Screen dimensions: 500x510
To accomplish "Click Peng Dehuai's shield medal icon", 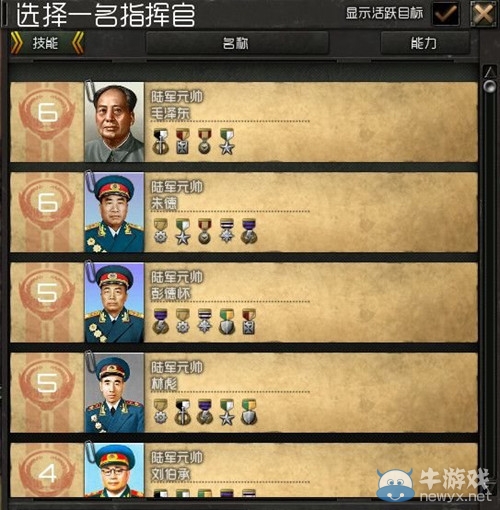I will coord(227,322).
